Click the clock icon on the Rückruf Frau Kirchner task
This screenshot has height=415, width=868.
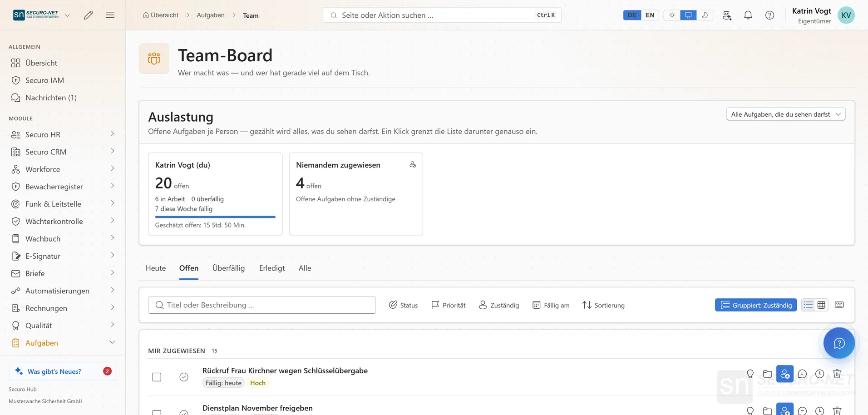[819, 374]
